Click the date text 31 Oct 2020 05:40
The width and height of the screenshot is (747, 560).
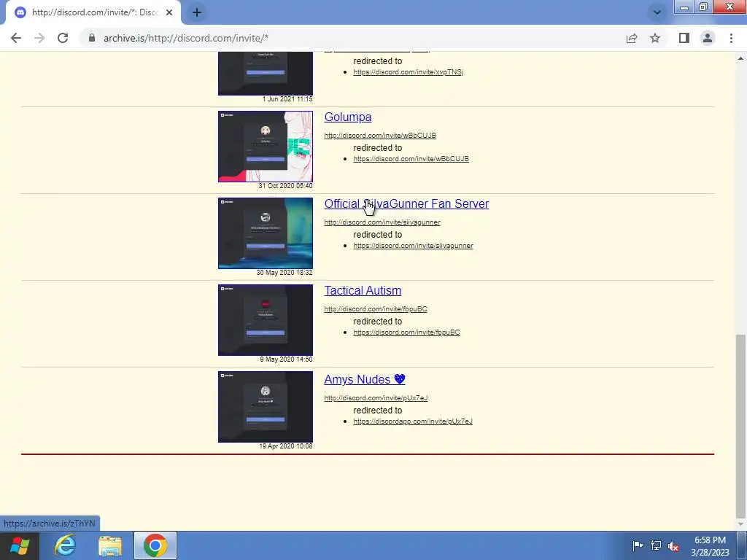[x=285, y=186]
